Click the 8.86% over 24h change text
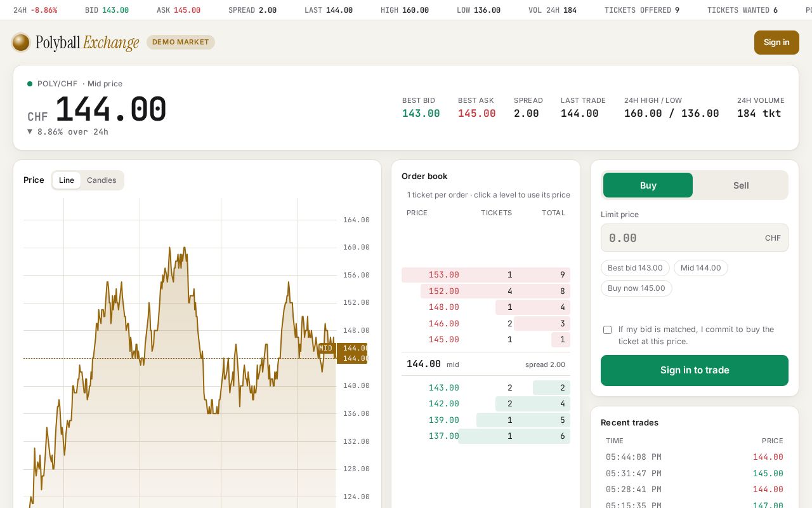The height and width of the screenshot is (508, 812). point(68,132)
